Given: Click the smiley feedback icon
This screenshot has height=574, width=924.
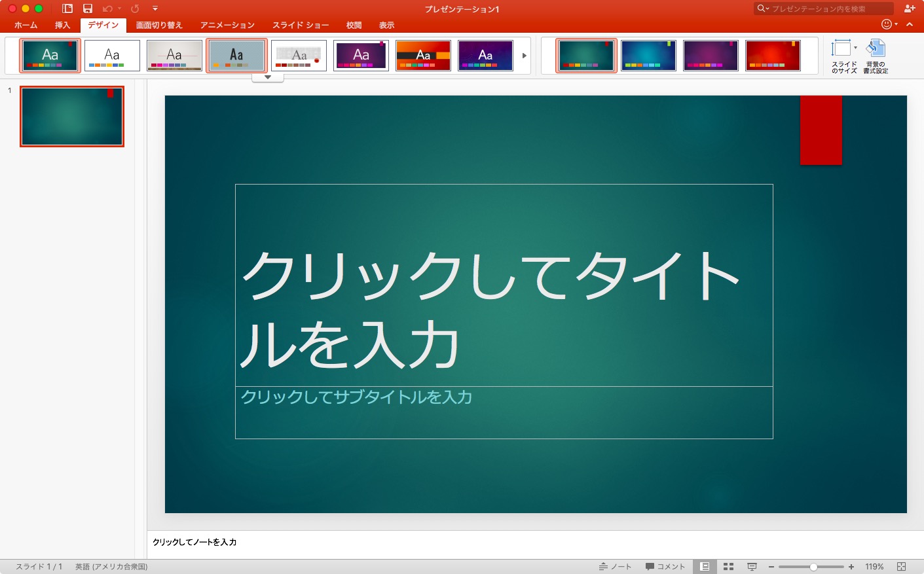Looking at the screenshot, I should point(887,24).
